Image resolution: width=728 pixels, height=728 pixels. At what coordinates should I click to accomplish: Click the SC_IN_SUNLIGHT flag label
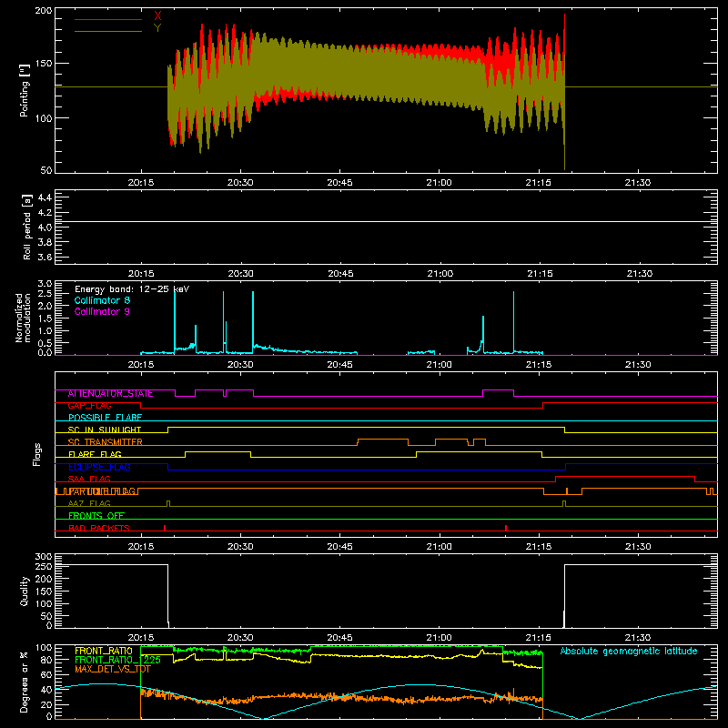[105, 430]
